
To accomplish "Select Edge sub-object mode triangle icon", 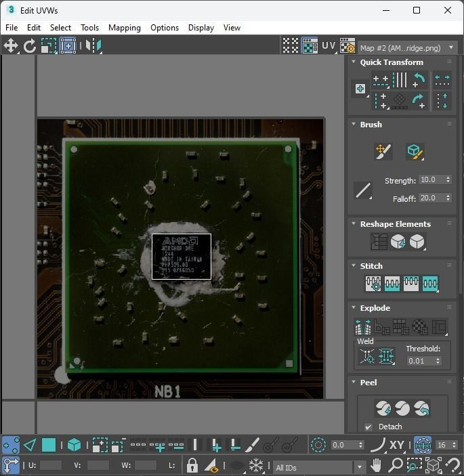I will pyautogui.click(x=29, y=445).
